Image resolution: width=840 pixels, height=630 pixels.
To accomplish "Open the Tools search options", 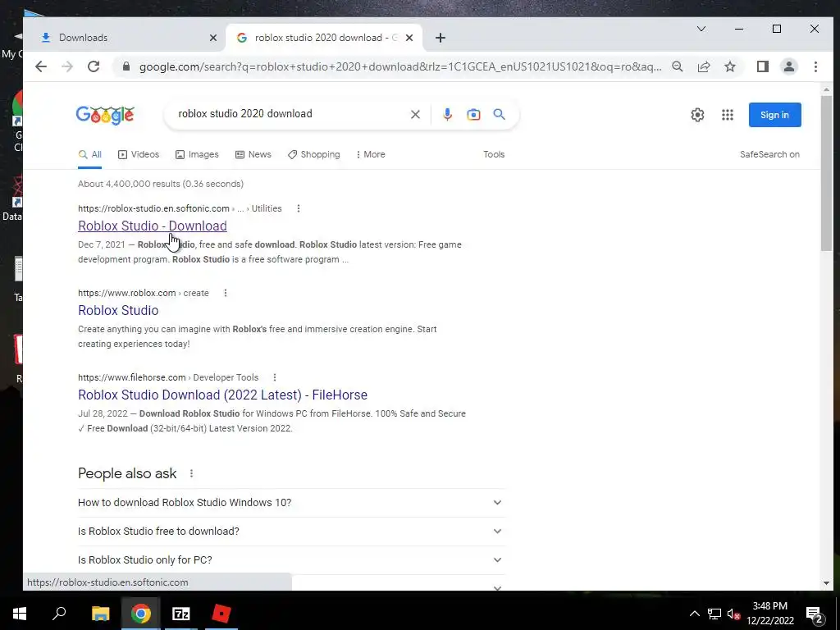I will (494, 154).
